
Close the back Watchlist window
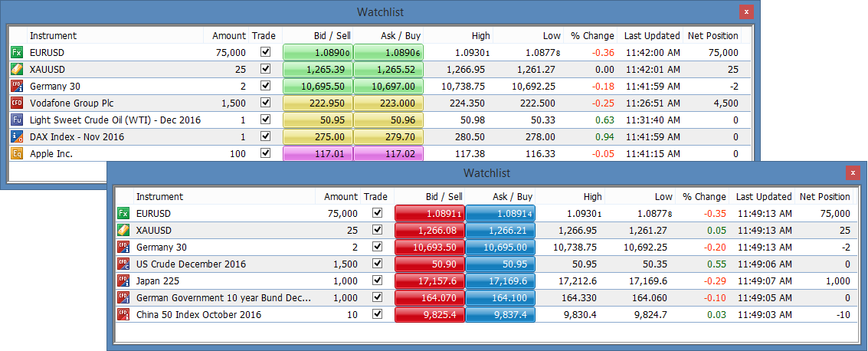(x=747, y=11)
